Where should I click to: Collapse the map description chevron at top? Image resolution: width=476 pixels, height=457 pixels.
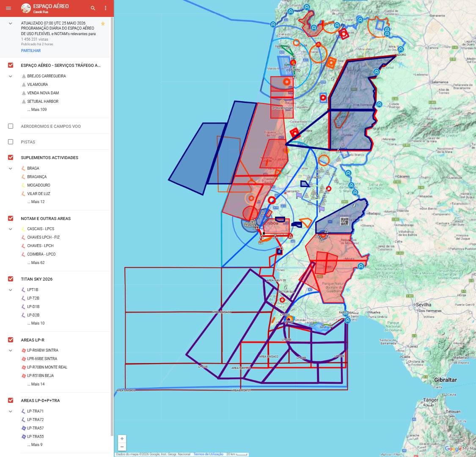point(10,23)
